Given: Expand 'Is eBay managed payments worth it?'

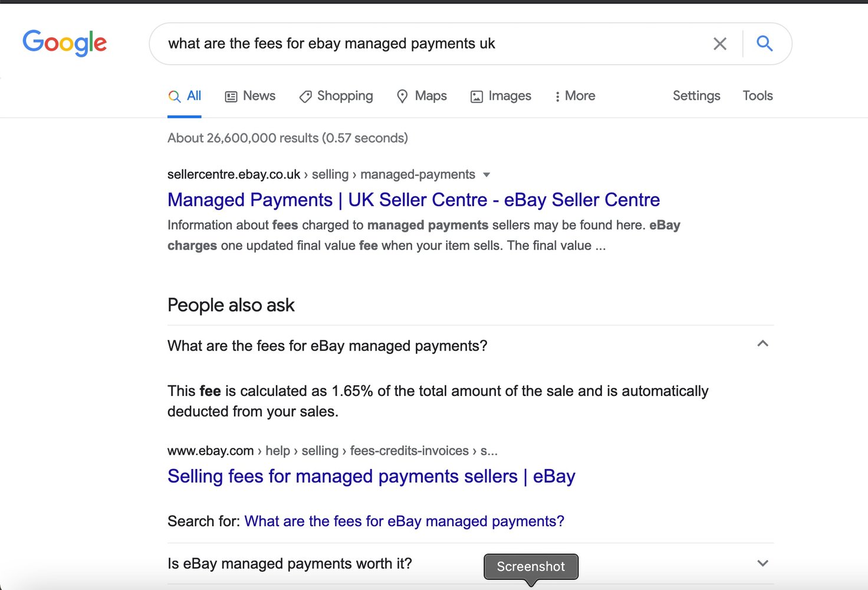Looking at the screenshot, I should point(470,563).
